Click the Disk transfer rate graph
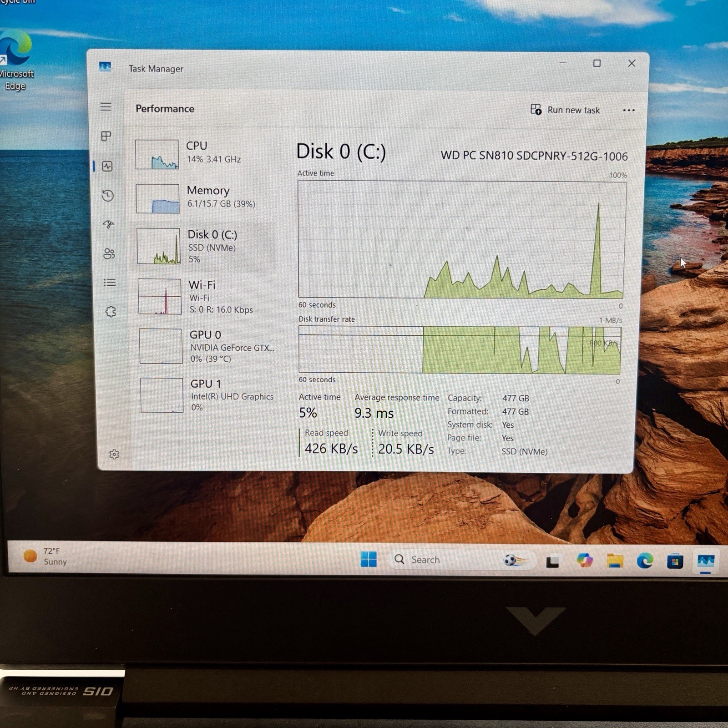This screenshot has height=728, width=728. [460, 349]
